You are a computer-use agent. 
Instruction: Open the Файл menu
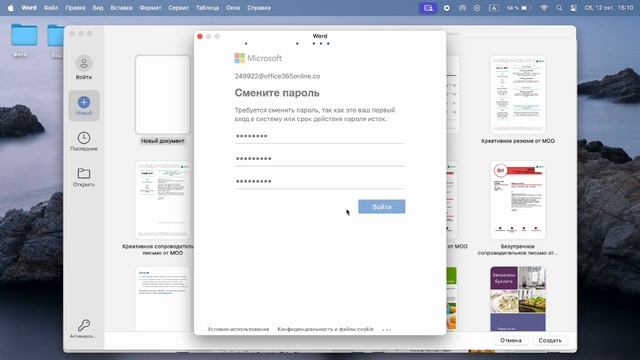(x=51, y=8)
